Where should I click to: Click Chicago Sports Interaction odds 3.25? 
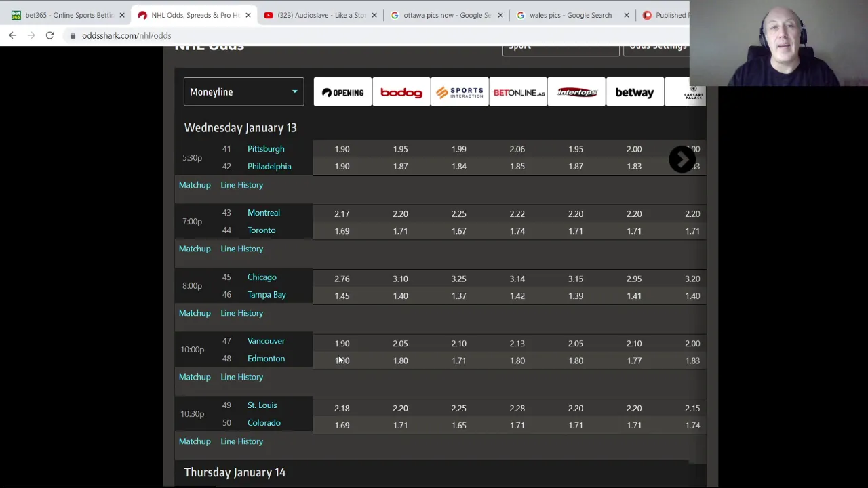[459, 279]
